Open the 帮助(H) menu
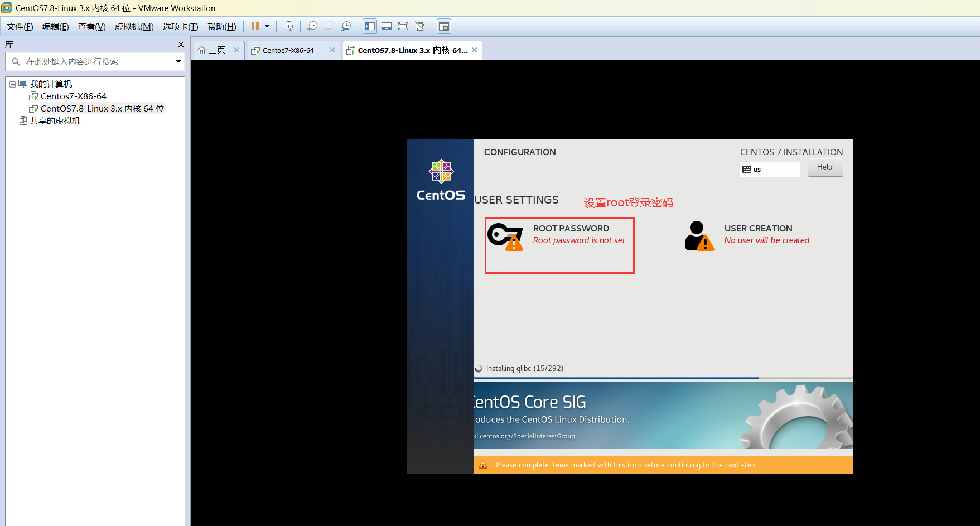980x526 pixels. (222, 27)
